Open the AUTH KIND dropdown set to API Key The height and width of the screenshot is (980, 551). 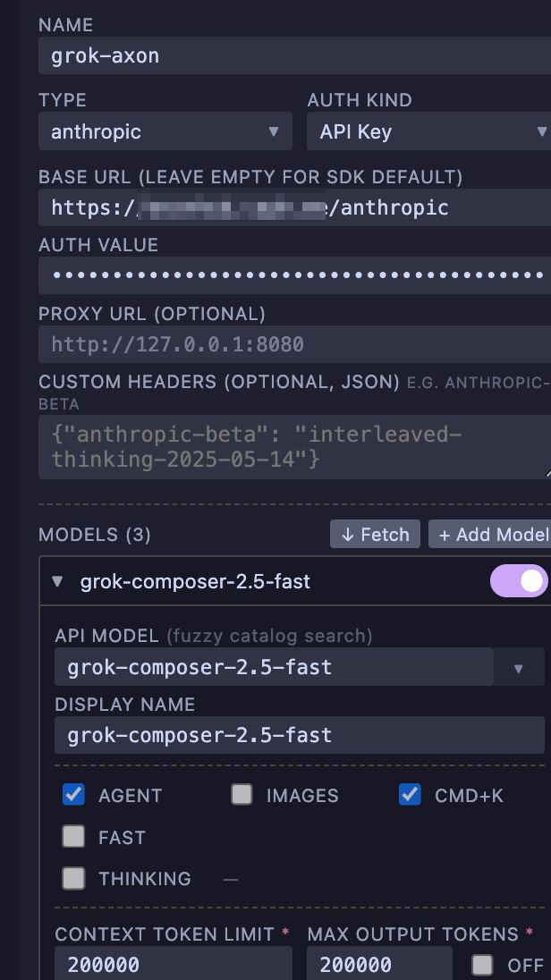(x=428, y=131)
